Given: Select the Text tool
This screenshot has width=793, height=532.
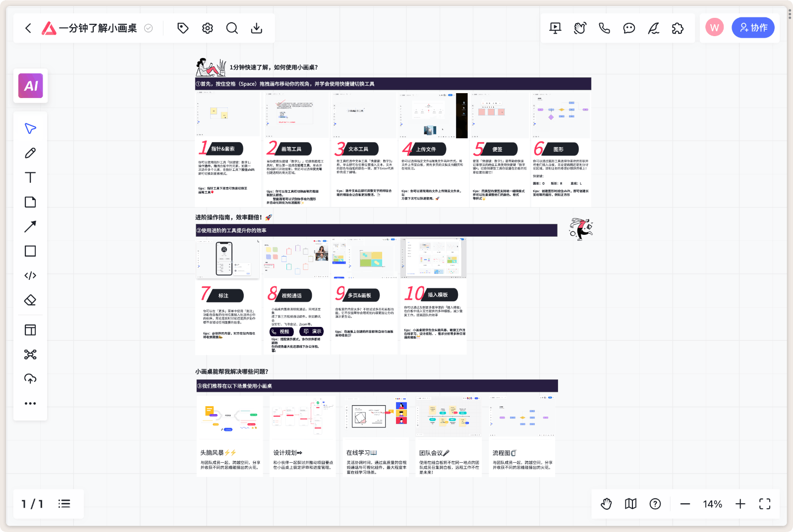Looking at the screenshot, I should point(30,177).
